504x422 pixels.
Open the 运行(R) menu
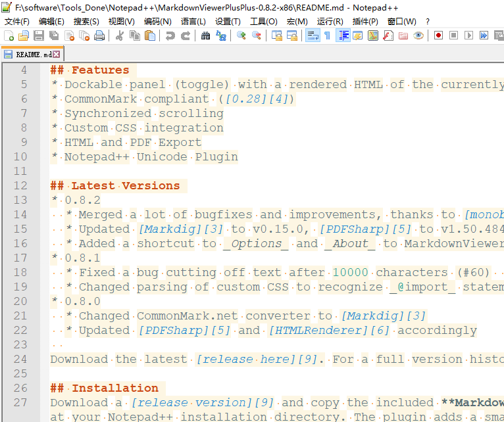tap(330, 22)
